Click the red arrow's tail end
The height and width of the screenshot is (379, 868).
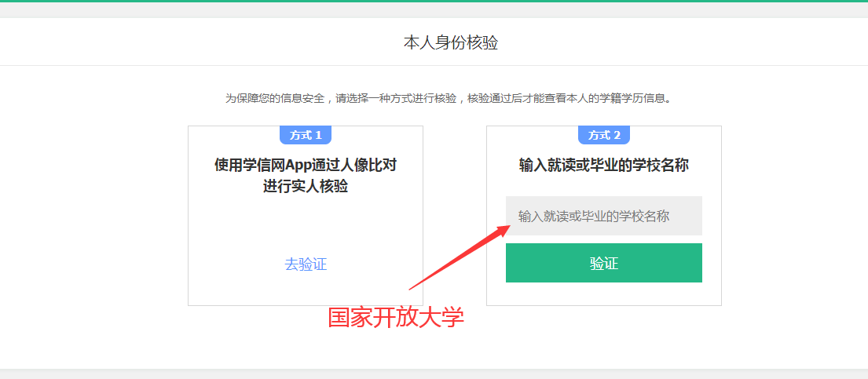(x=412, y=288)
